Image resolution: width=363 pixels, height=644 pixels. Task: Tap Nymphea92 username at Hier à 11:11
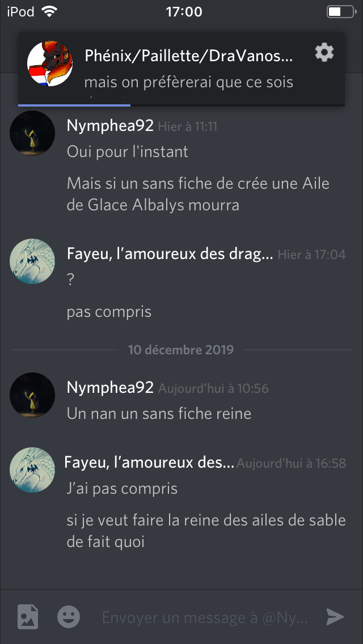pos(110,126)
